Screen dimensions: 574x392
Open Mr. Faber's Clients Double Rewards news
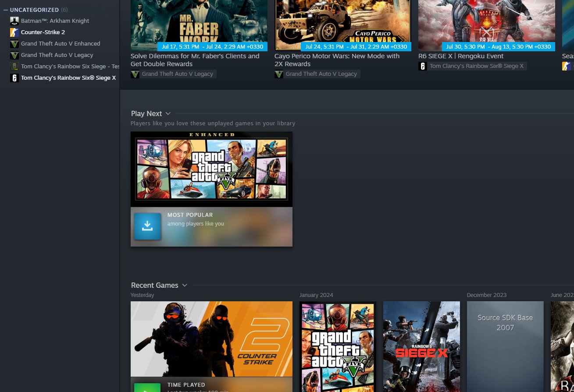click(x=195, y=60)
